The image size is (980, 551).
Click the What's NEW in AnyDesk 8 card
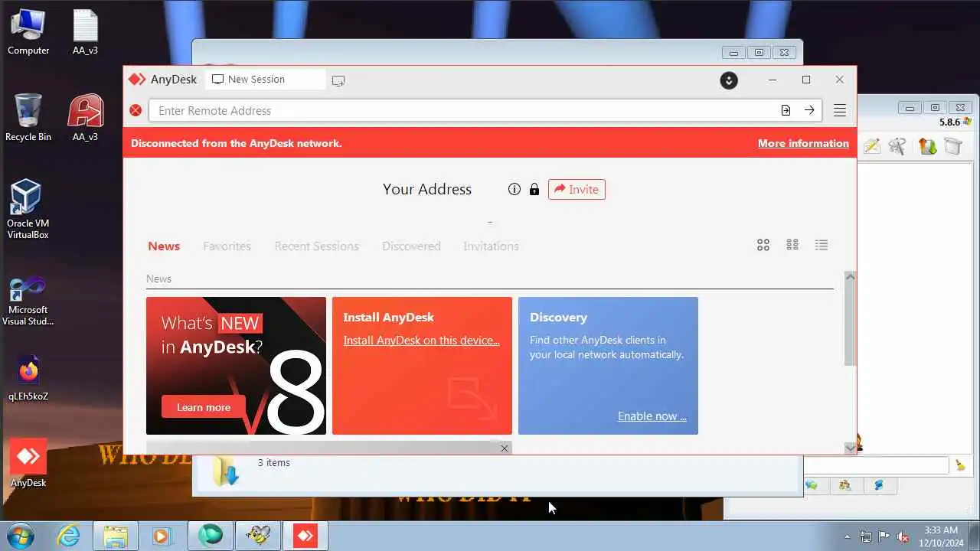pos(236,366)
